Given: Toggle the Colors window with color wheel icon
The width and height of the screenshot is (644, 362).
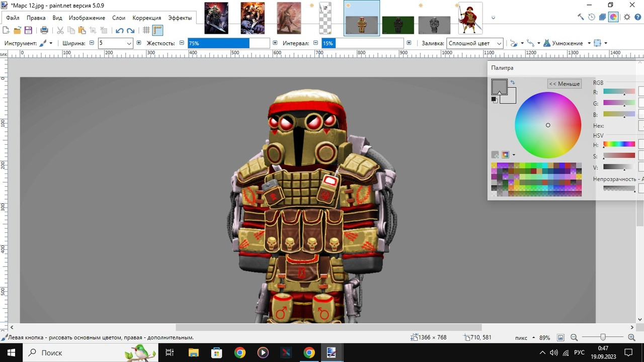Looking at the screenshot, I should coord(613,17).
